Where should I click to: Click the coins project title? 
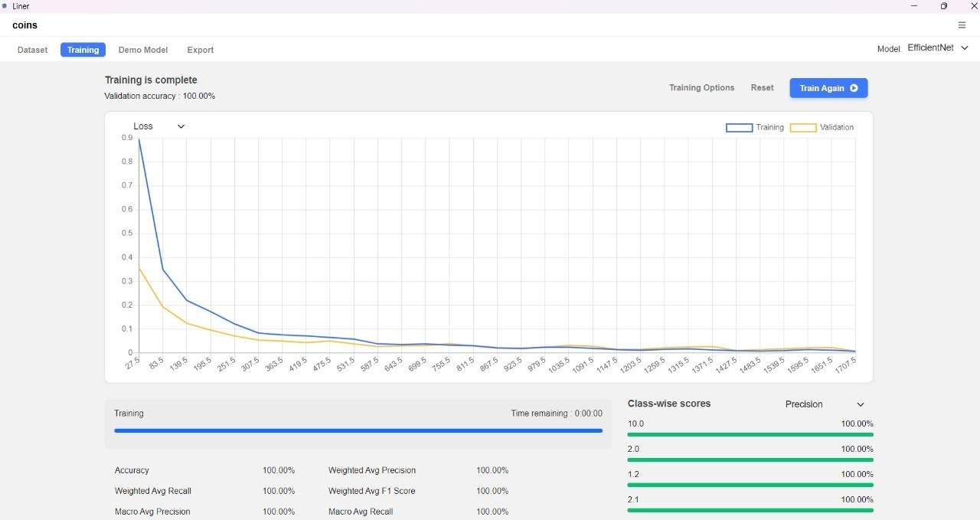point(24,25)
